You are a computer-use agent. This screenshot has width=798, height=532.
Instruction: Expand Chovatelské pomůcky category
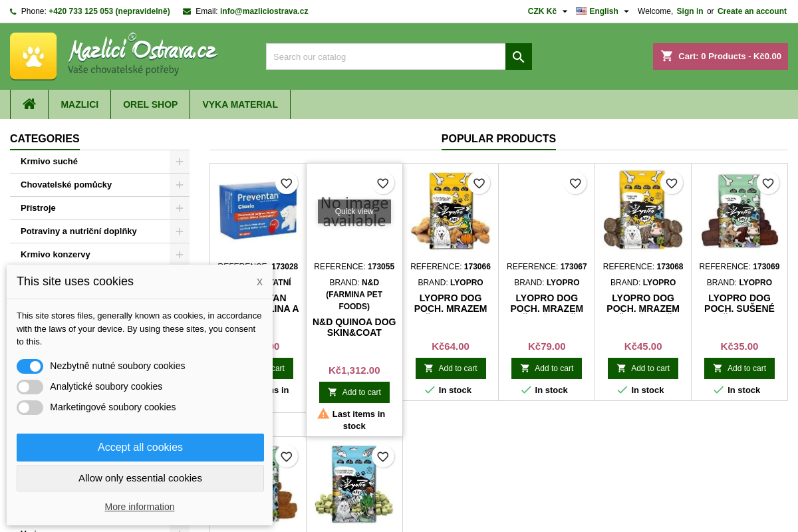point(180,185)
